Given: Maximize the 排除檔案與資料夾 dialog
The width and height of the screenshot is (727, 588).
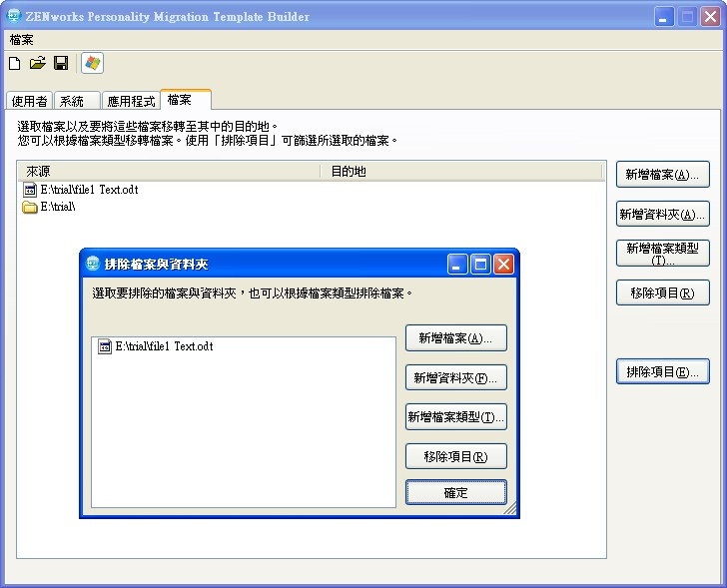Looking at the screenshot, I should click(480, 265).
